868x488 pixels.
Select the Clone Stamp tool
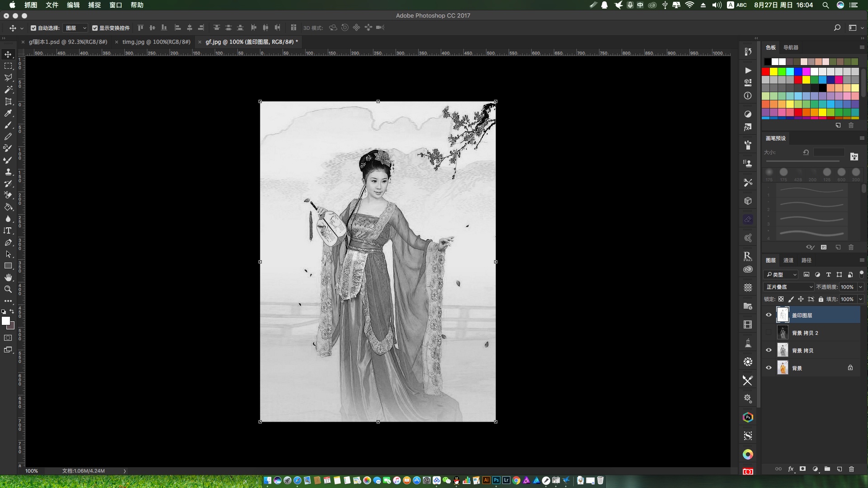[8, 172]
